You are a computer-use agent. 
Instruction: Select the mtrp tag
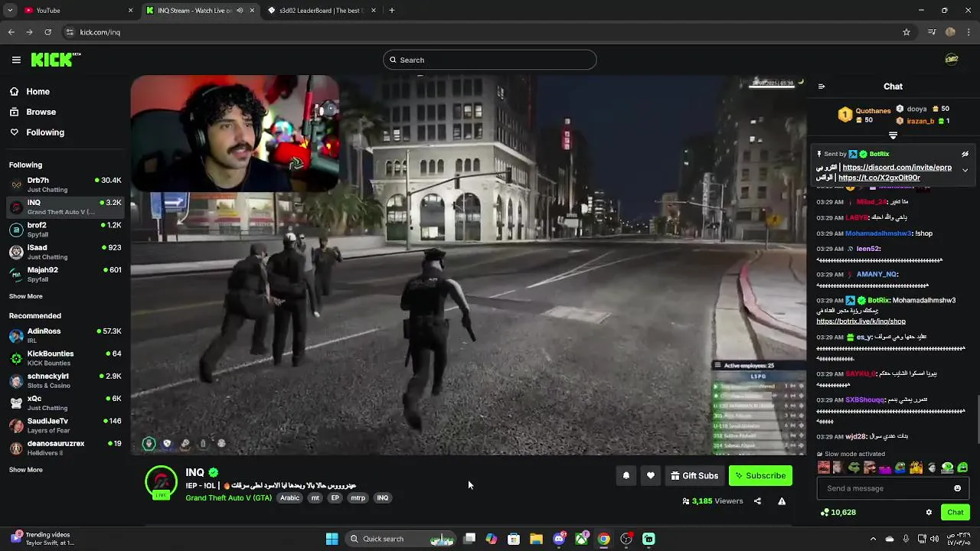tap(358, 498)
